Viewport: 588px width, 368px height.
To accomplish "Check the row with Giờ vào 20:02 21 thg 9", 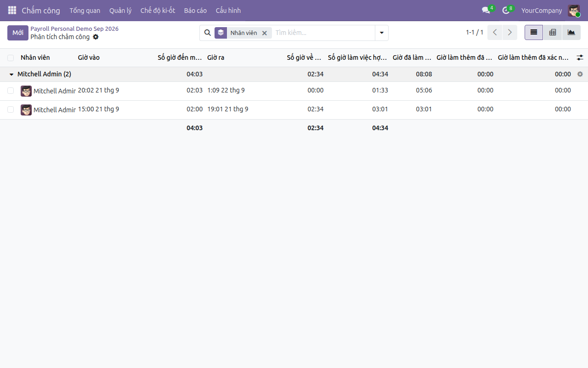I will point(11,91).
